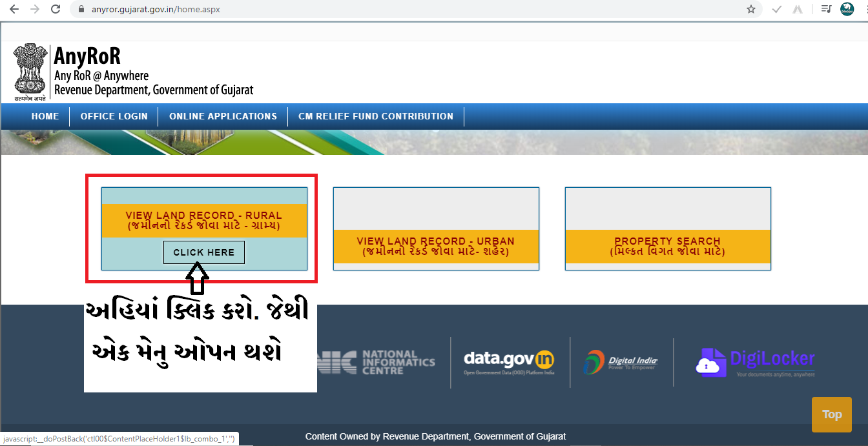Open the Property Search tile
This screenshot has height=446, width=868.
coord(668,246)
